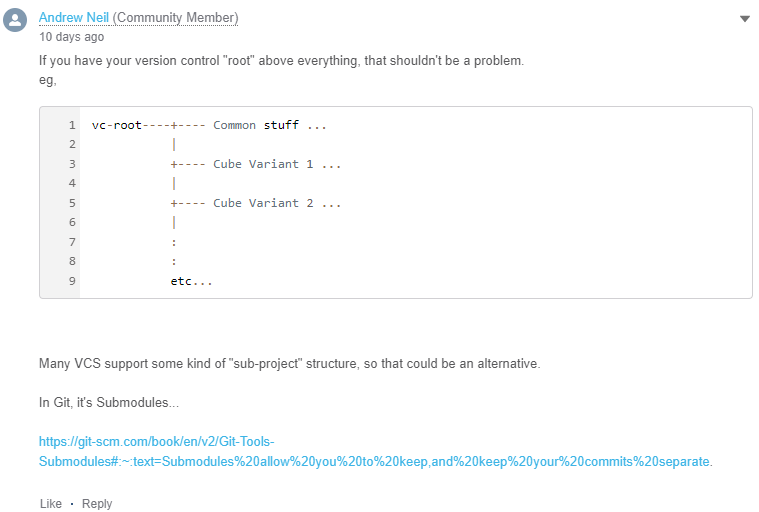759x512 pixels.
Task: Click the 'In Git, it's Submodules' text
Action: pyautogui.click(x=109, y=403)
